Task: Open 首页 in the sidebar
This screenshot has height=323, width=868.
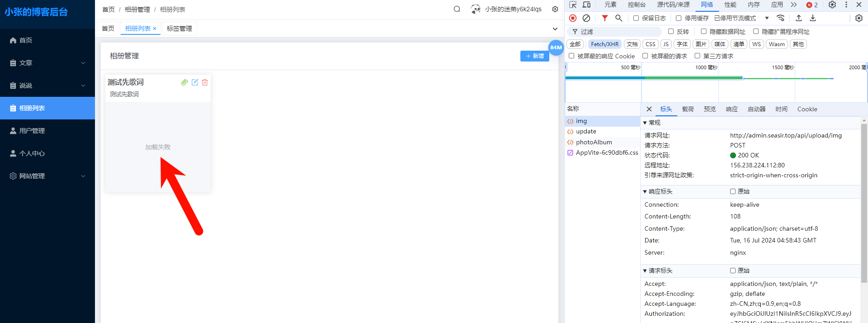Action: click(47, 40)
